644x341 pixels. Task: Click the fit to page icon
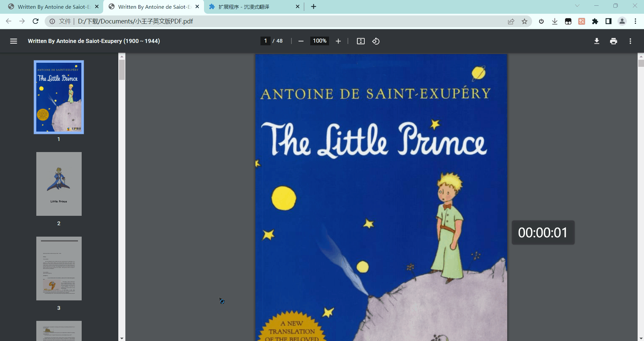[x=361, y=41]
